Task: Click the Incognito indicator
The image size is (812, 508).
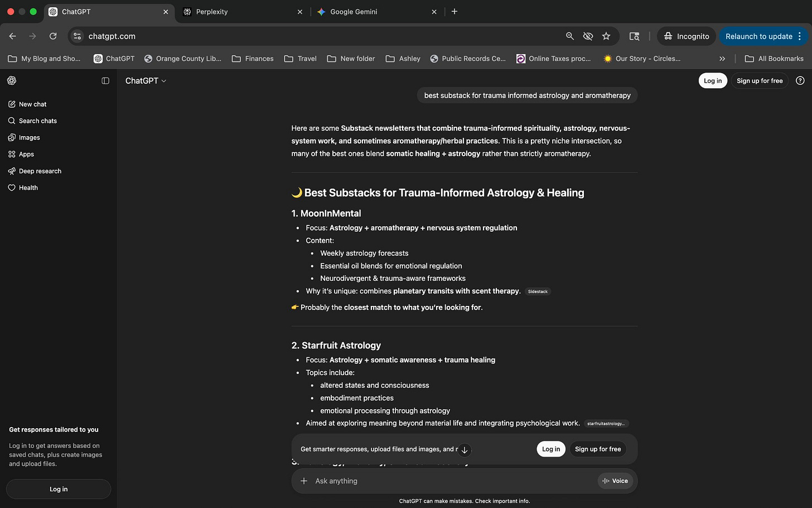Action: coord(687,36)
